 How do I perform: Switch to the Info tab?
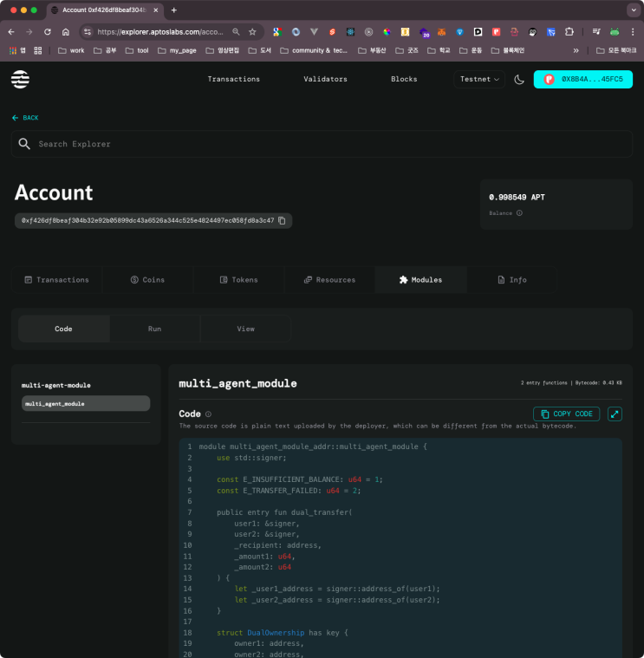click(512, 280)
